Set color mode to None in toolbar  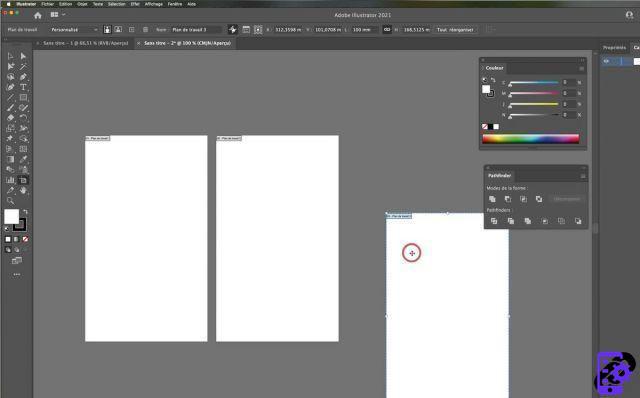tap(25, 239)
